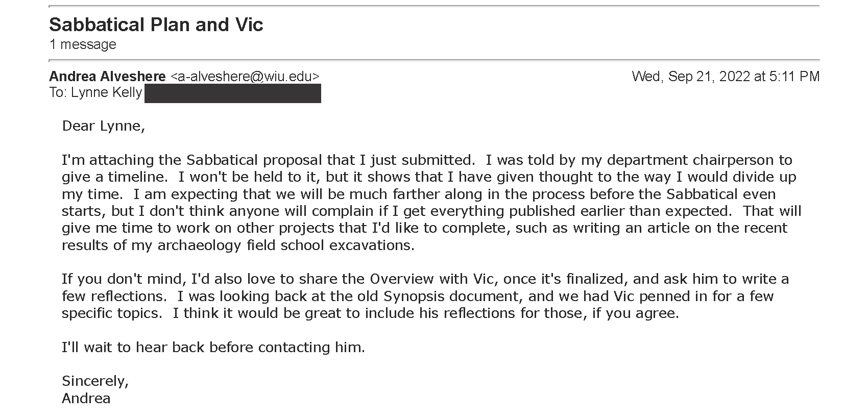Select the "Dear Lynne," greeting line
Image resolution: width=868 pixels, height=419 pixels.
coord(104,126)
